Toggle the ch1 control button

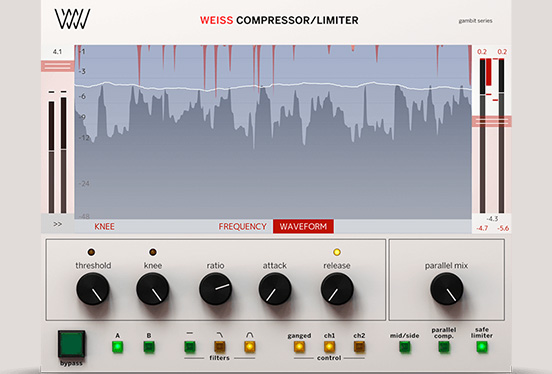coord(330,347)
